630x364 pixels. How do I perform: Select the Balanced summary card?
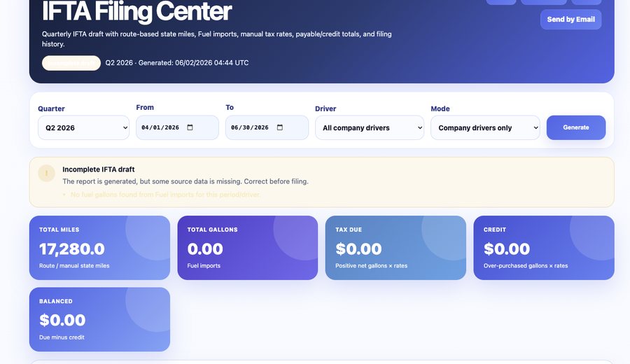pyautogui.click(x=99, y=319)
